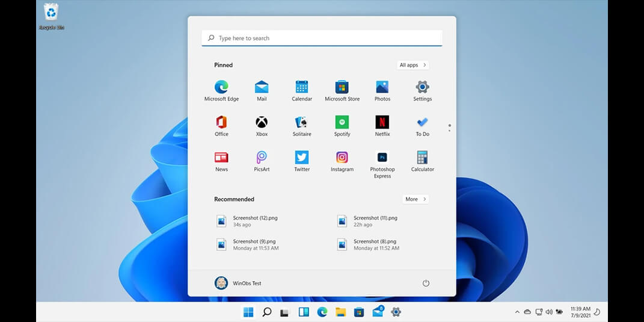Open Microsoft Store from the taskbar
The width and height of the screenshot is (644, 322).
coord(359,312)
